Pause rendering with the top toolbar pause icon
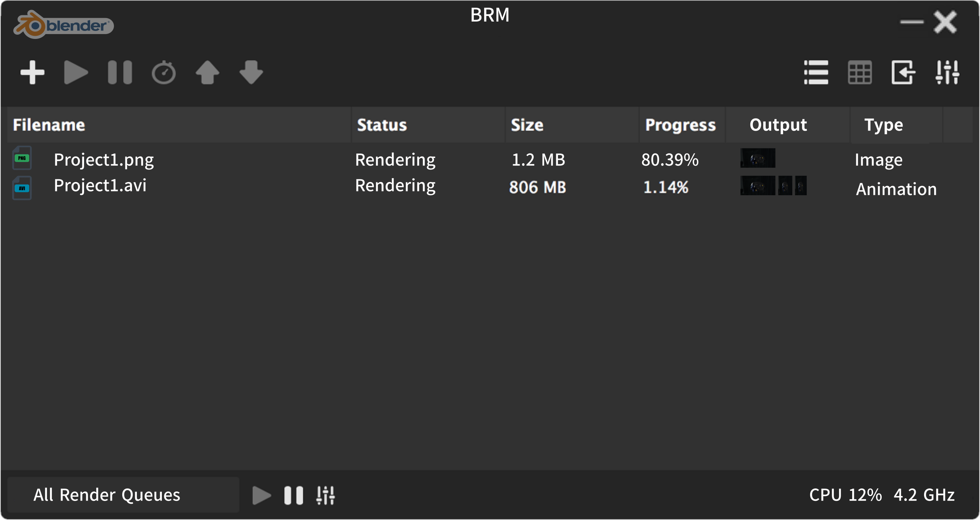 tap(120, 72)
